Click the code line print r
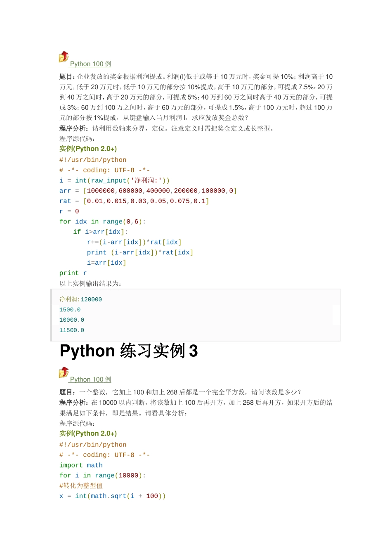This screenshot has width=392, height=555. (73, 273)
